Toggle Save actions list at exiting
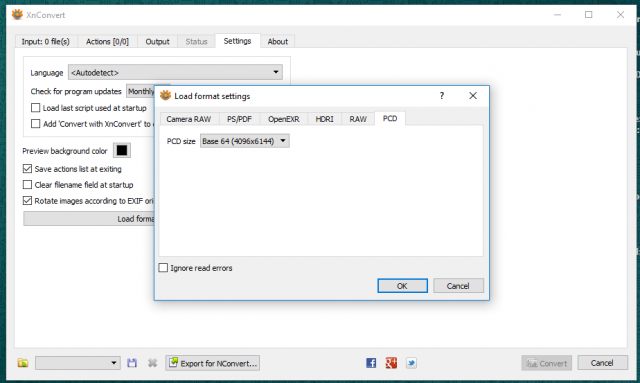Viewport: 640px width, 383px height. point(27,169)
